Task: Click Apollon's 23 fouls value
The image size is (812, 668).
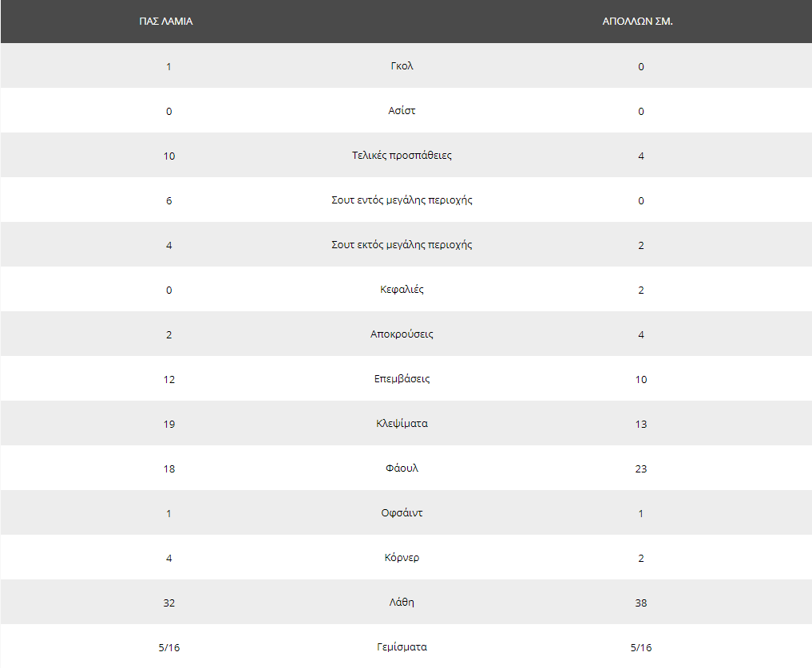Action: 641,468
